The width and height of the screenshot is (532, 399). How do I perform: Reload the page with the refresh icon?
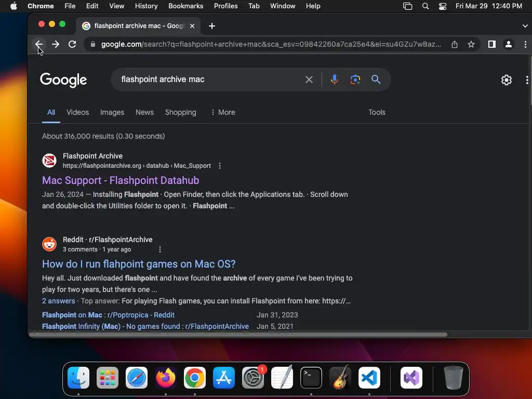coord(72,45)
